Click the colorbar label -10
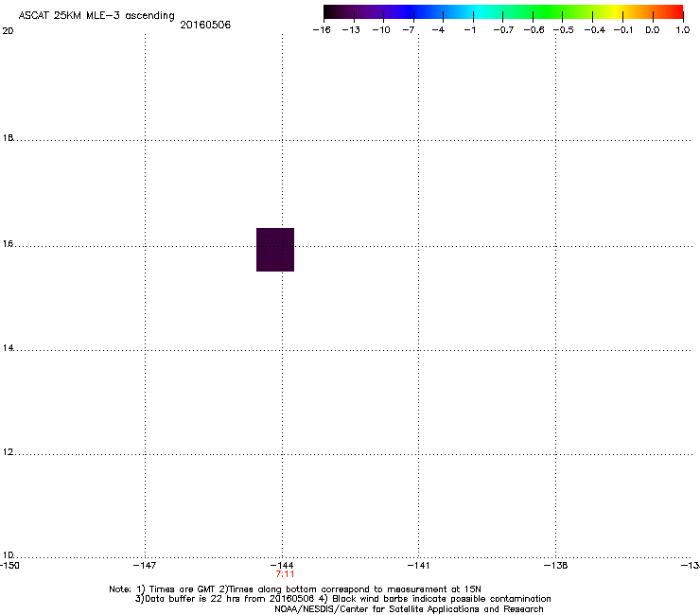 click(381, 30)
